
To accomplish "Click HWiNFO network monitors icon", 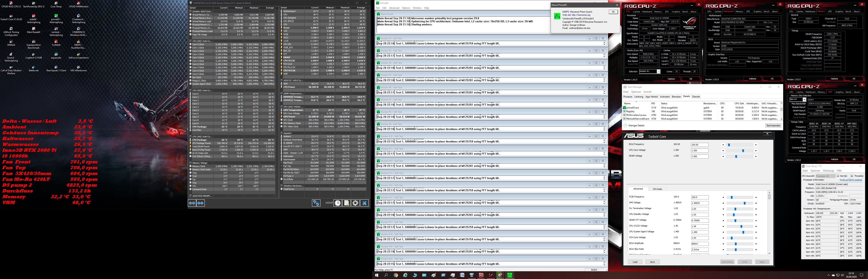I will click(316, 203).
